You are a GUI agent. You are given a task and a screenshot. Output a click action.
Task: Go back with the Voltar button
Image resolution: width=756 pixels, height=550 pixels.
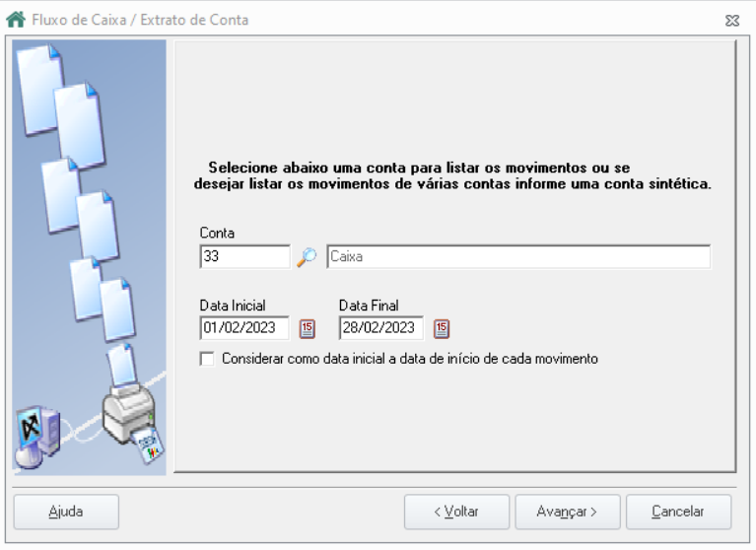[x=456, y=512]
